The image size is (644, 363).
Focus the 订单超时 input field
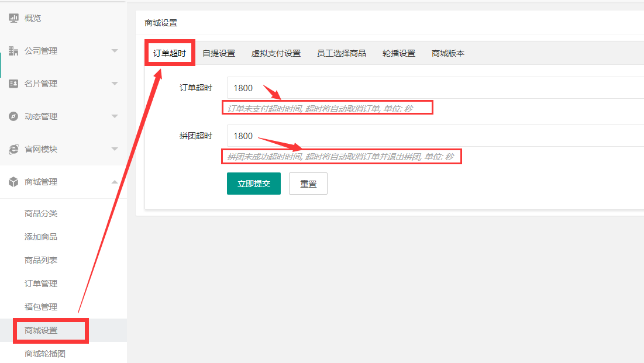pos(433,88)
